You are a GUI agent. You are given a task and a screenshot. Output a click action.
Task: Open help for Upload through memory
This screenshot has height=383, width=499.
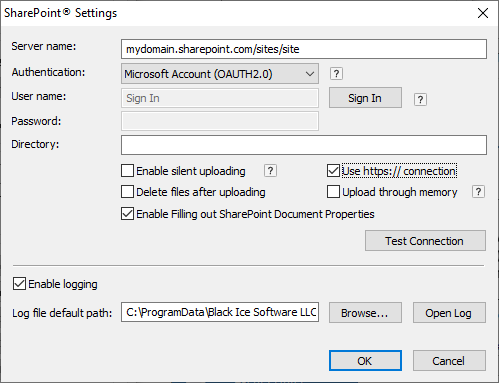pyautogui.click(x=478, y=192)
